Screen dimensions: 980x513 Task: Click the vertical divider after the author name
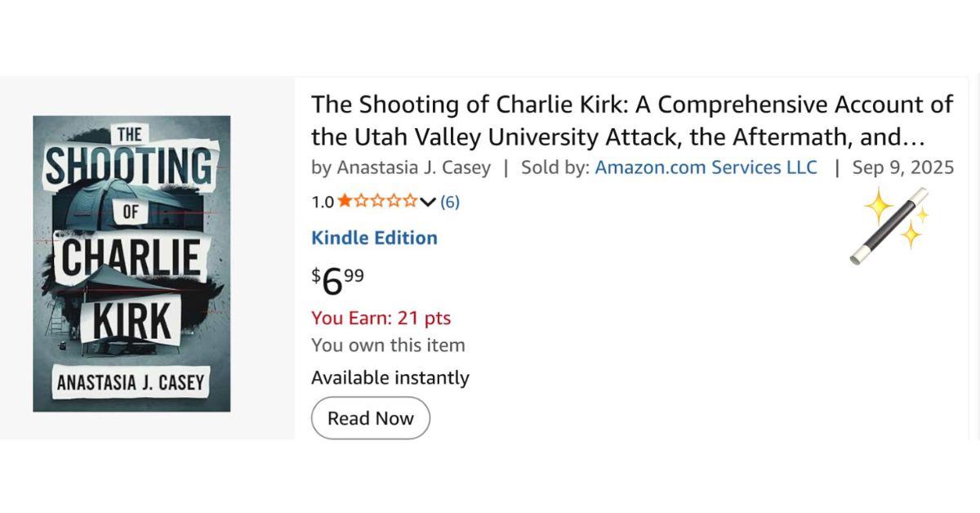pyautogui.click(x=505, y=167)
